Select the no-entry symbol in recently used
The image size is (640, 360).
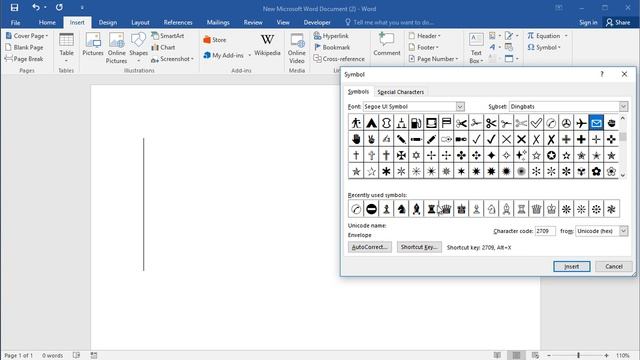(371, 209)
